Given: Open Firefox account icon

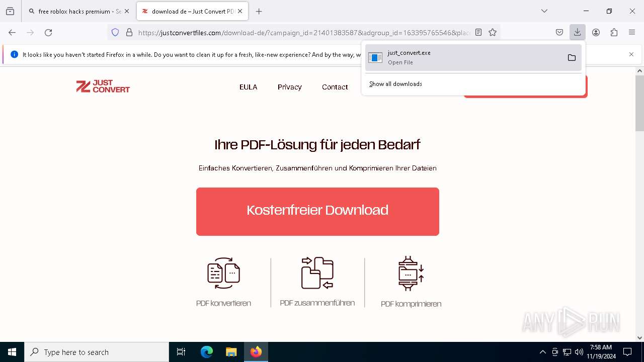Looking at the screenshot, I should click(x=596, y=33).
